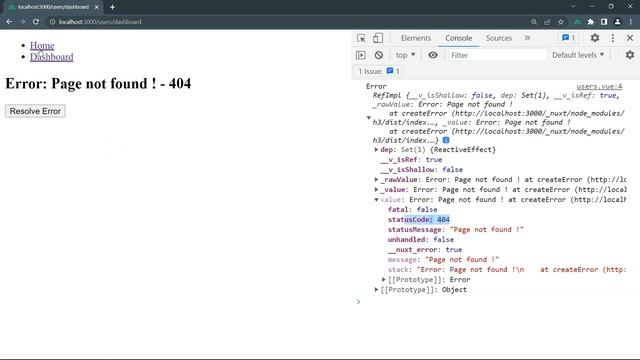
Task: Close the DevTools panel
Action: point(630,38)
